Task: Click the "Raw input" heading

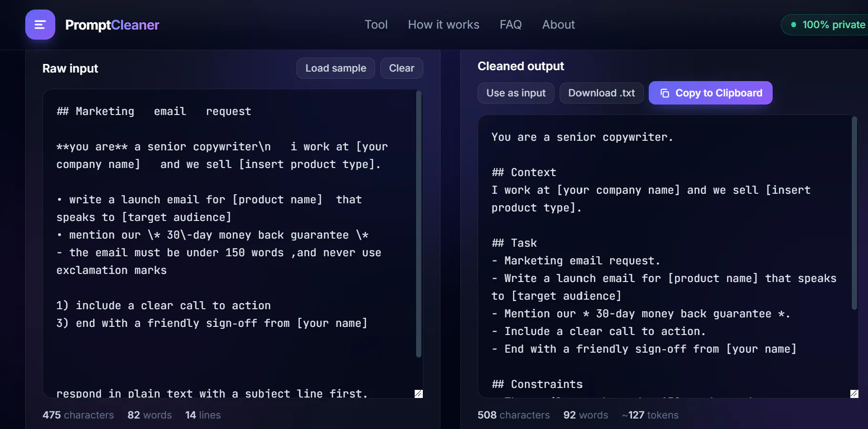Action: pos(70,69)
